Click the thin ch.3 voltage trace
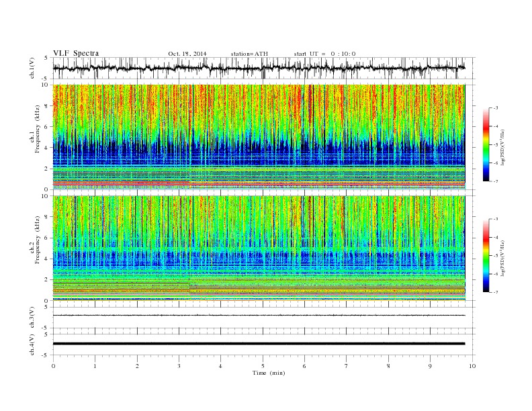 (259, 316)
